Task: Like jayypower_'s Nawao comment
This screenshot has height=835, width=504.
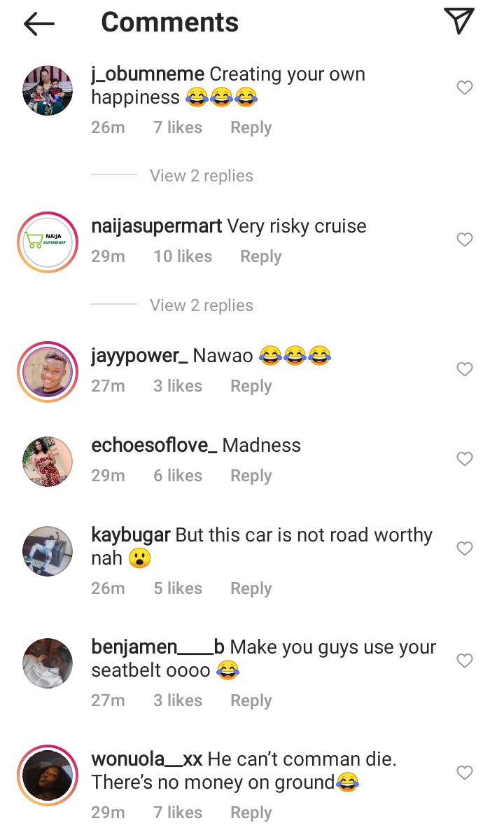Action: 465,369
